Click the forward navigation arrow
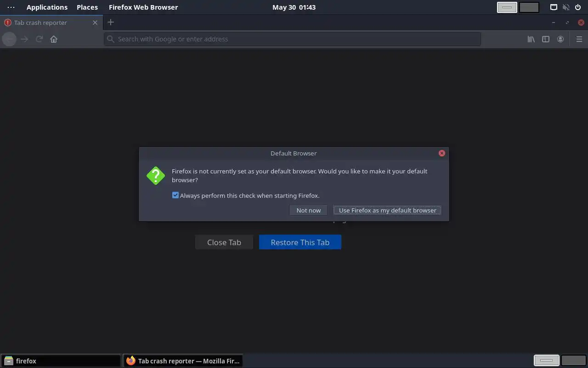 24,39
